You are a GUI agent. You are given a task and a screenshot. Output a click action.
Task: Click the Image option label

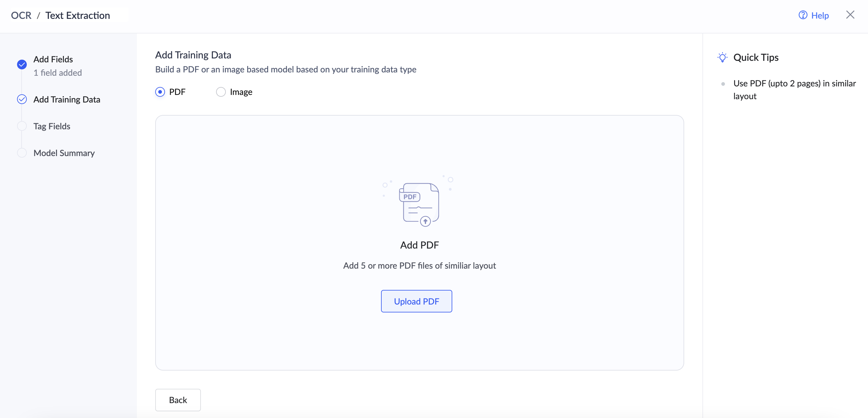241,92
